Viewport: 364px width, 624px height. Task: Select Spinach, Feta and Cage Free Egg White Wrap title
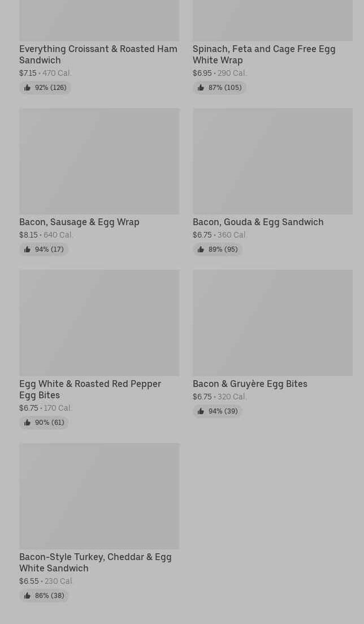click(x=263, y=54)
